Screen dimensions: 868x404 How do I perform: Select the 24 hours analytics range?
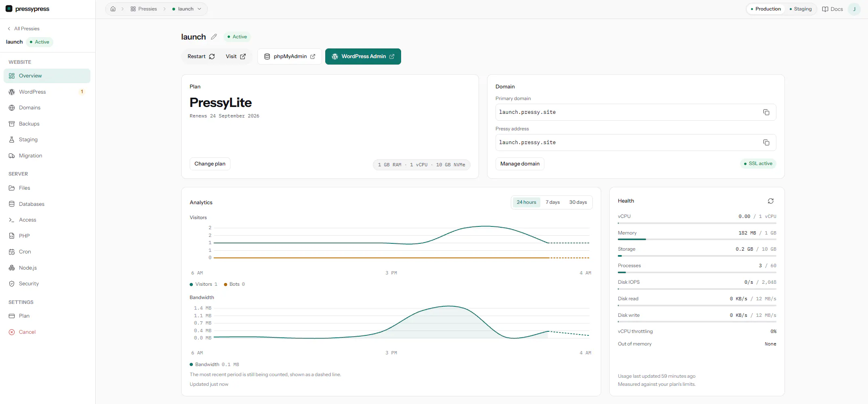tap(526, 202)
